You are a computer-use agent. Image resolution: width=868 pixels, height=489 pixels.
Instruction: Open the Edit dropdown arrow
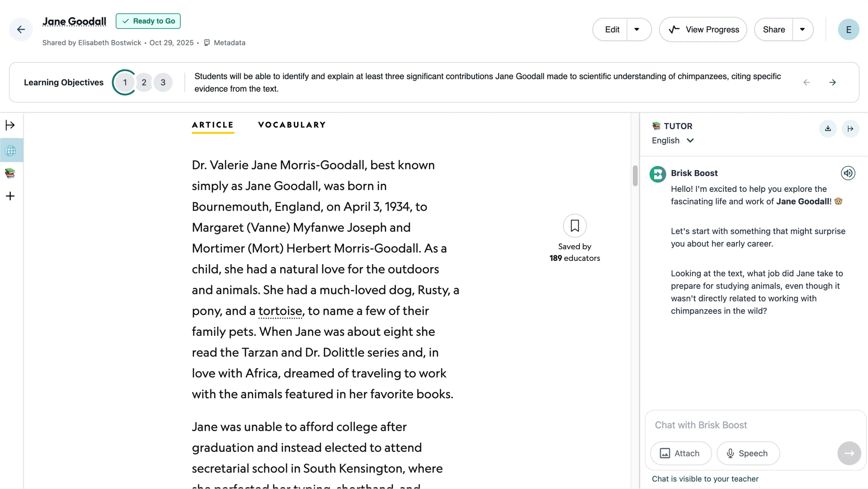point(637,30)
